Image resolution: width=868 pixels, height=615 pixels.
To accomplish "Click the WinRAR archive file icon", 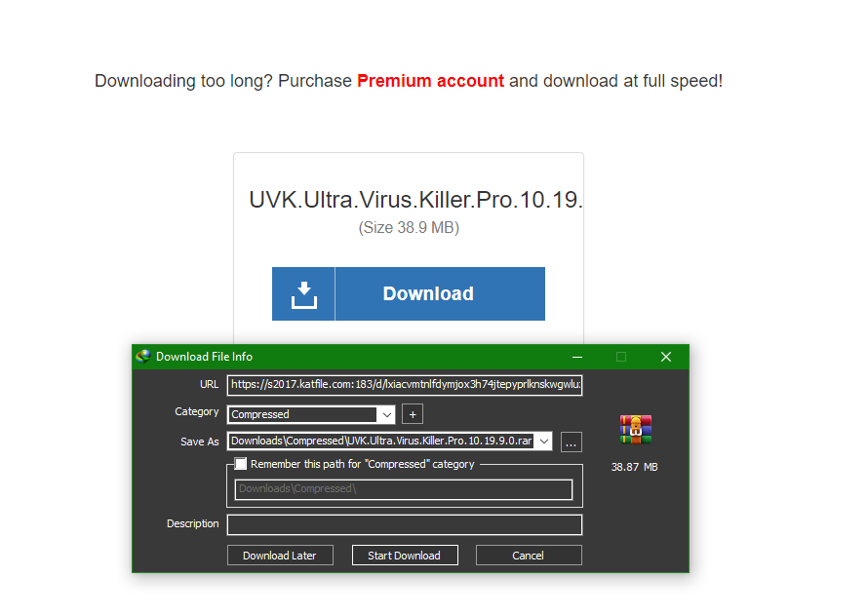I will (x=636, y=430).
